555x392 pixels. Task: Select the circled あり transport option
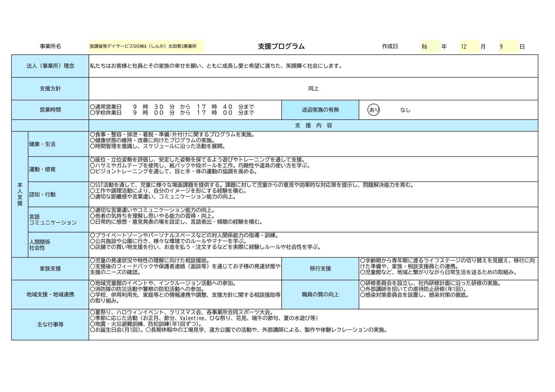tap(374, 110)
